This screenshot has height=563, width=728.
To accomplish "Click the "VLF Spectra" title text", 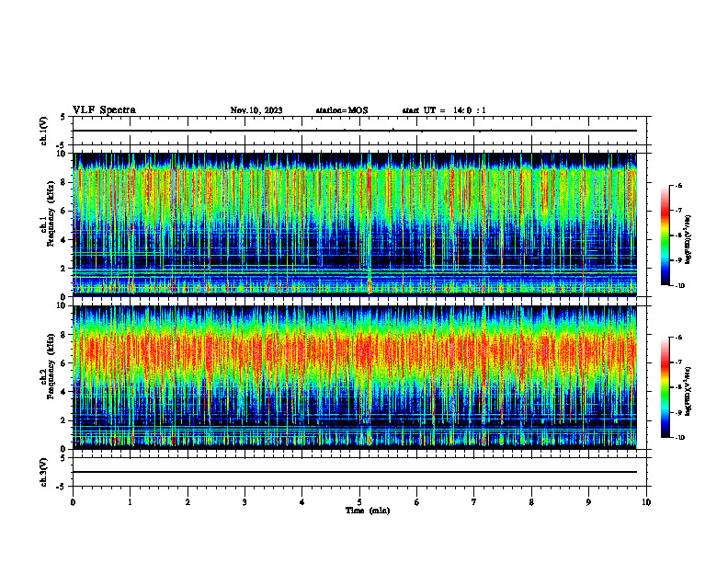I will tap(104, 110).
